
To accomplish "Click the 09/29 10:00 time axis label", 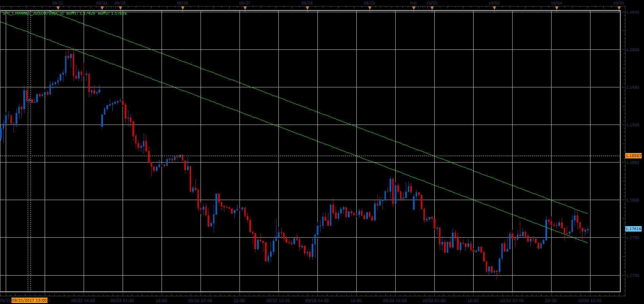I will point(395,301).
